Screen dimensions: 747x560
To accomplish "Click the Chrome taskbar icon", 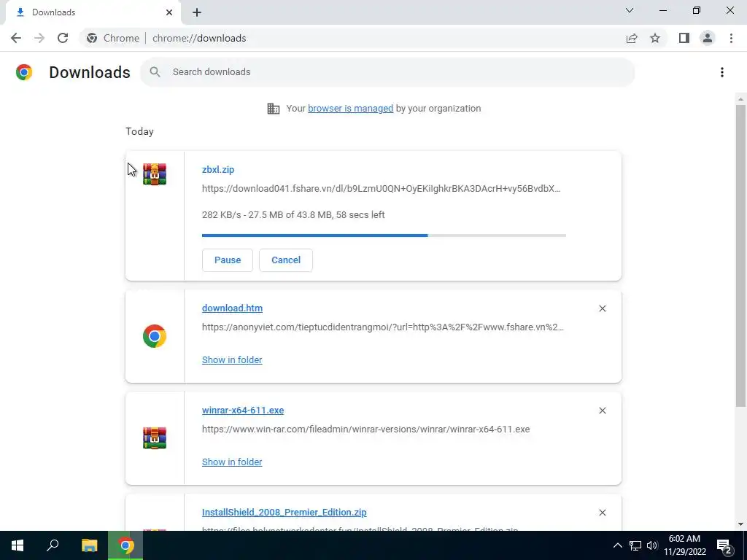I will coord(125,545).
